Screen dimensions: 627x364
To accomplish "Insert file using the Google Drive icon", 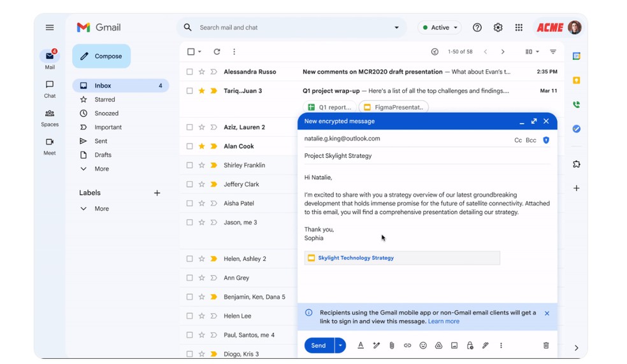I will pyautogui.click(x=438, y=346).
